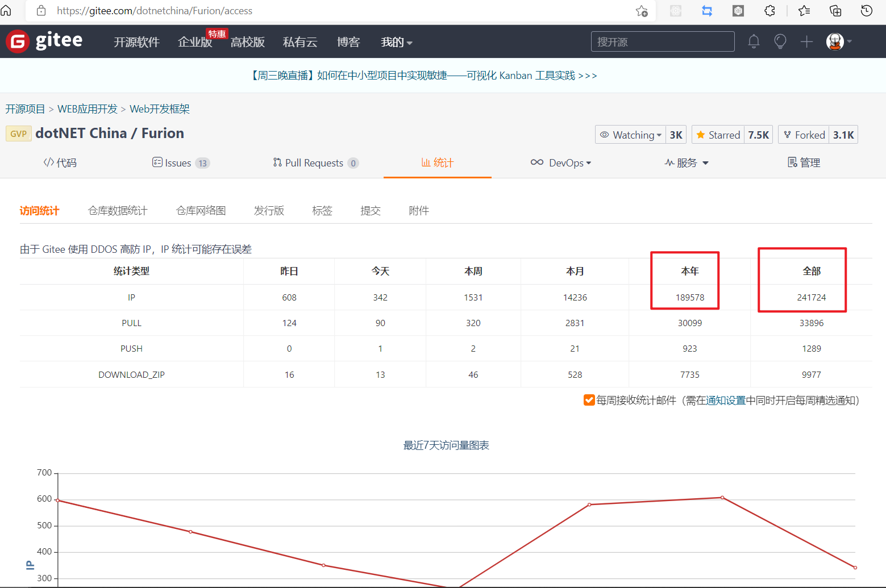
Task: Click the first chart data point near 600
Action: pyautogui.click(x=58, y=501)
